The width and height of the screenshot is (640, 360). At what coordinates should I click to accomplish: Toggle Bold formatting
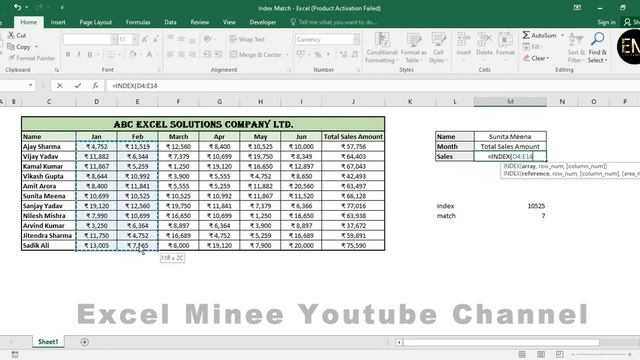68,54
